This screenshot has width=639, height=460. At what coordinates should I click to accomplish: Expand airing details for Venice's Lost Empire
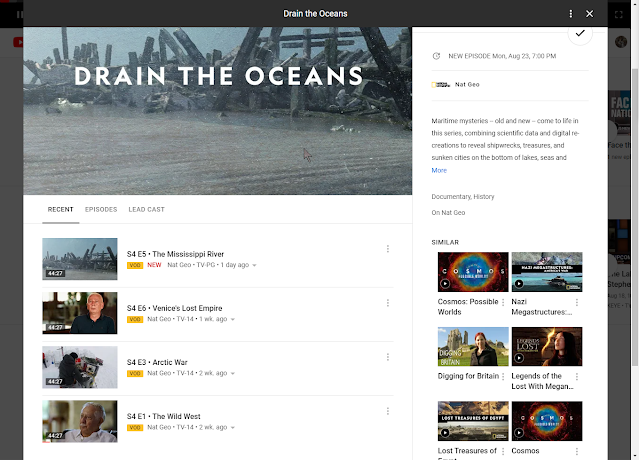[x=233, y=319]
